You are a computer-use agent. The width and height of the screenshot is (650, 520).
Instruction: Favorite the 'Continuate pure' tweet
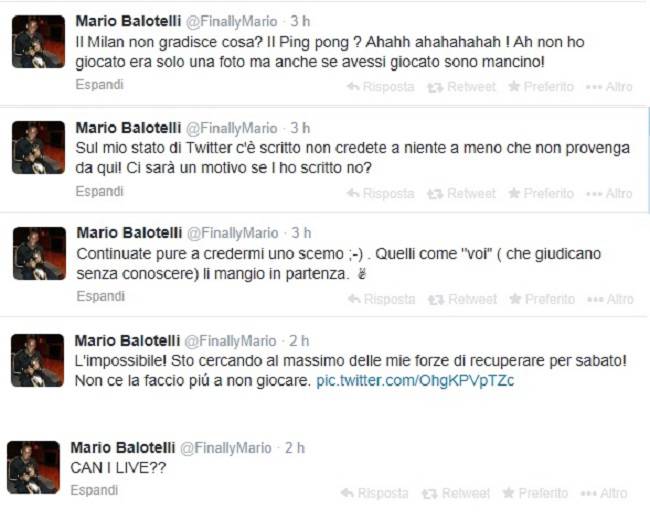pos(540,299)
